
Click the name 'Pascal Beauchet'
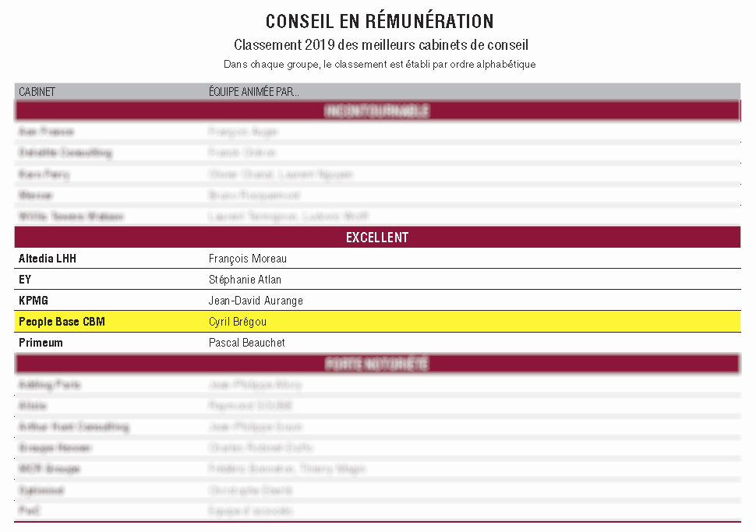(x=247, y=343)
